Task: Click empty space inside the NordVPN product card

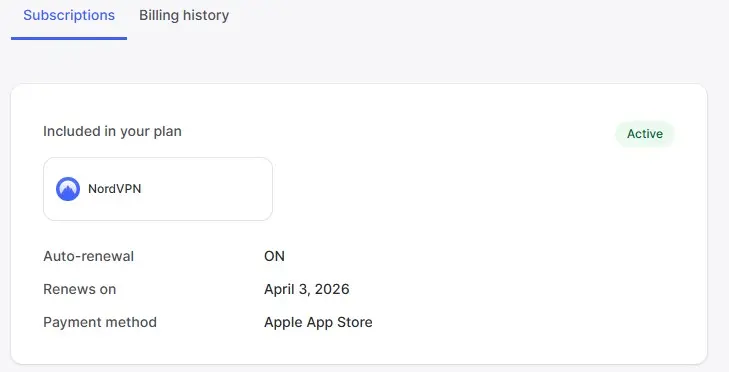Action: [x=209, y=189]
